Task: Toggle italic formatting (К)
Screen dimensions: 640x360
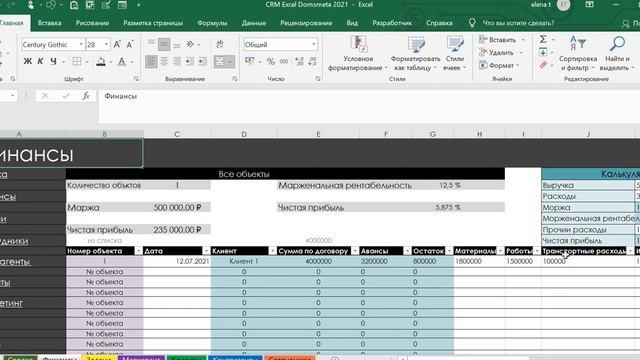Action: click(x=40, y=61)
